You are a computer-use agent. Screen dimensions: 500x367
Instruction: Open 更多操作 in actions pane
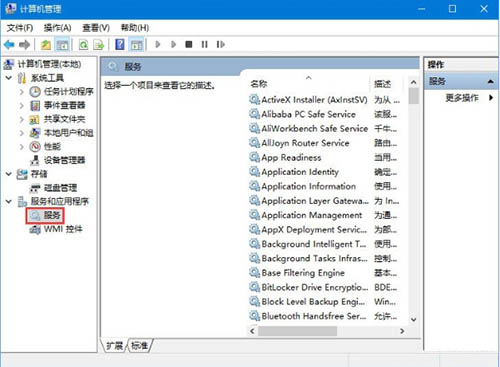point(462,98)
